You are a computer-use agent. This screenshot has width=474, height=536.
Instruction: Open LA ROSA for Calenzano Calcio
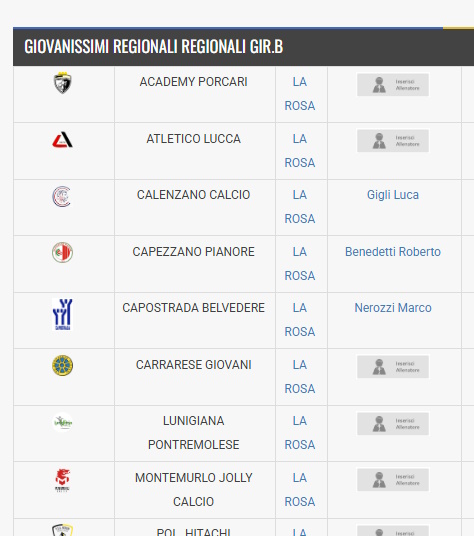300,207
